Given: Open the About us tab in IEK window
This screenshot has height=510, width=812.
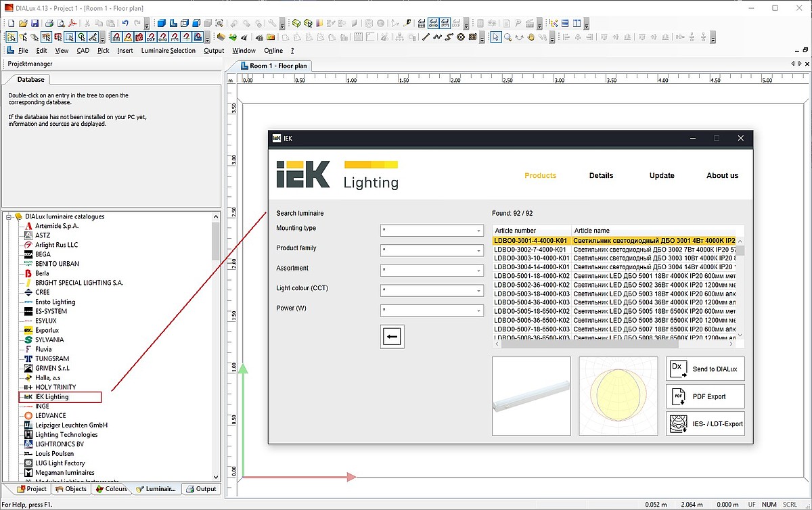Looking at the screenshot, I should click(722, 175).
